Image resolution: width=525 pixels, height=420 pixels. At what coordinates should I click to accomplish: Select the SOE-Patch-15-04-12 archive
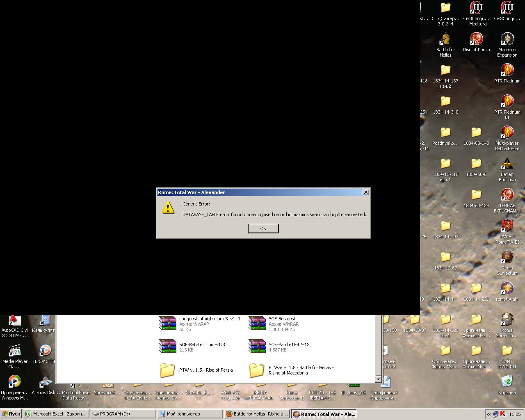(279, 347)
